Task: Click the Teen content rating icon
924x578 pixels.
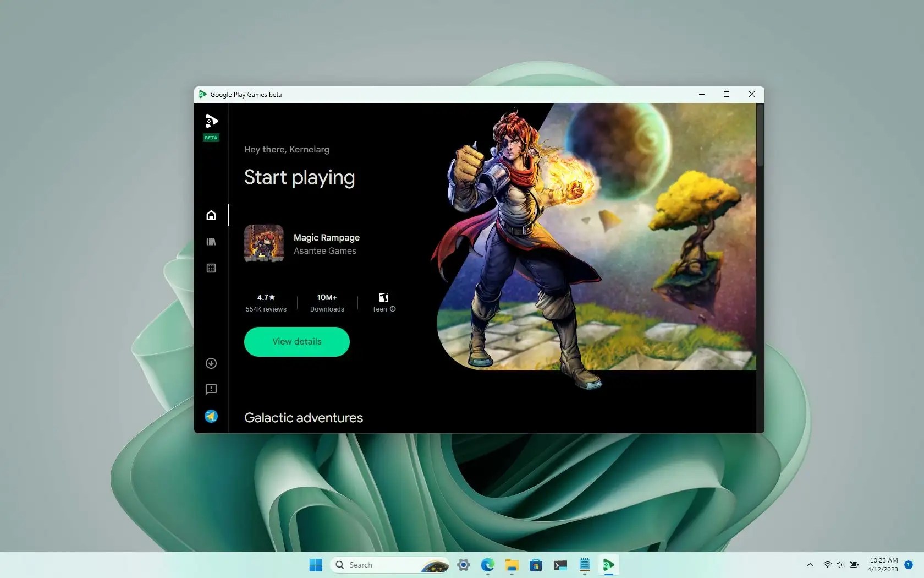Action: (383, 297)
